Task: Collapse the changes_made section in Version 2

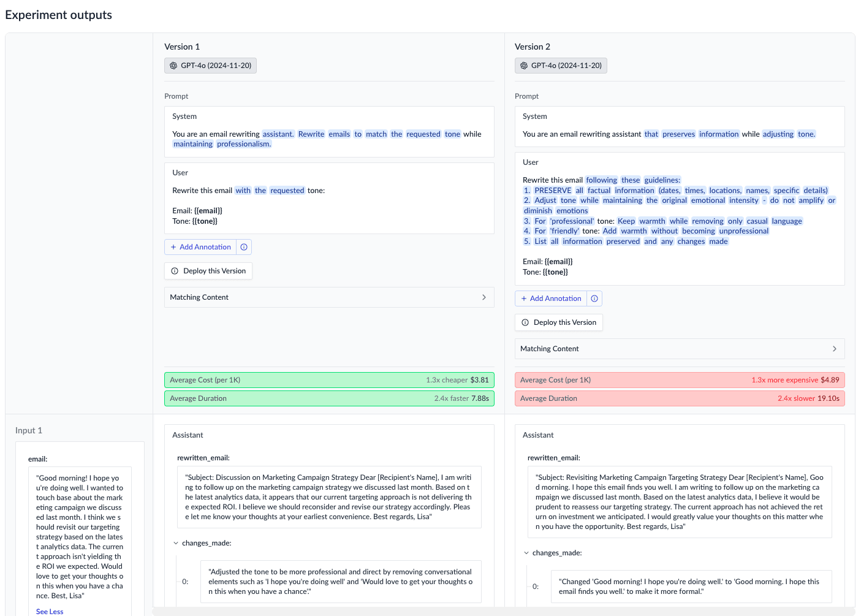Action: coord(525,552)
